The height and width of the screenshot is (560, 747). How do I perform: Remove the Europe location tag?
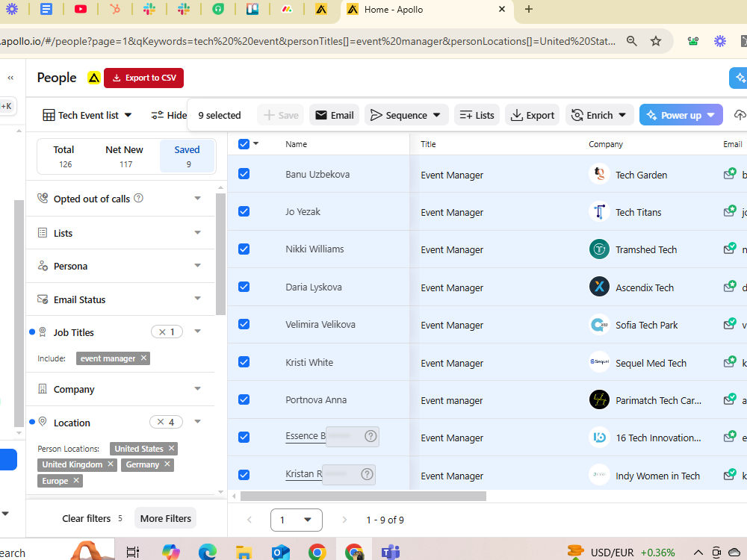[x=75, y=480]
